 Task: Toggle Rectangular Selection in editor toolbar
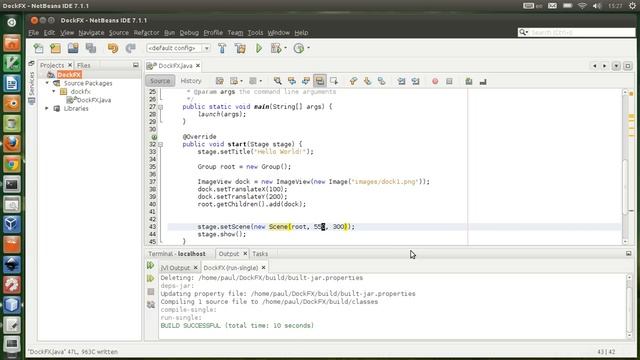pos(334,81)
